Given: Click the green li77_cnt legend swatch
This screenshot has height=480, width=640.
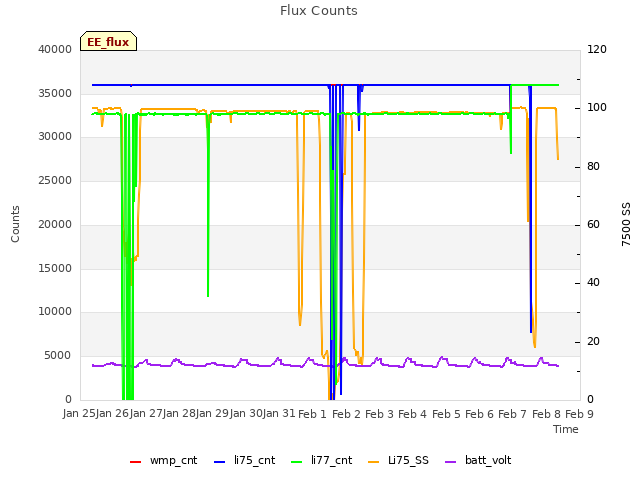Looking at the screenshot, I should click(297, 462).
